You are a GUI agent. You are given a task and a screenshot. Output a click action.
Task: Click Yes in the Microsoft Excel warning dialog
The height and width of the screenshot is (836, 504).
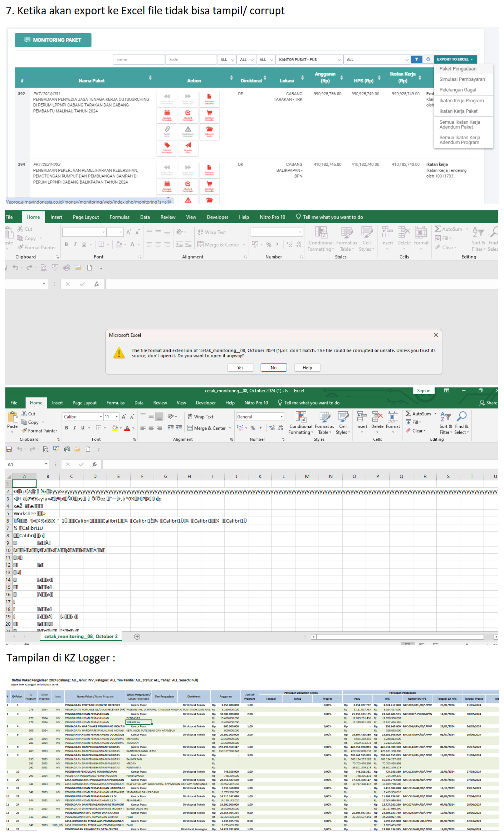(240, 368)
